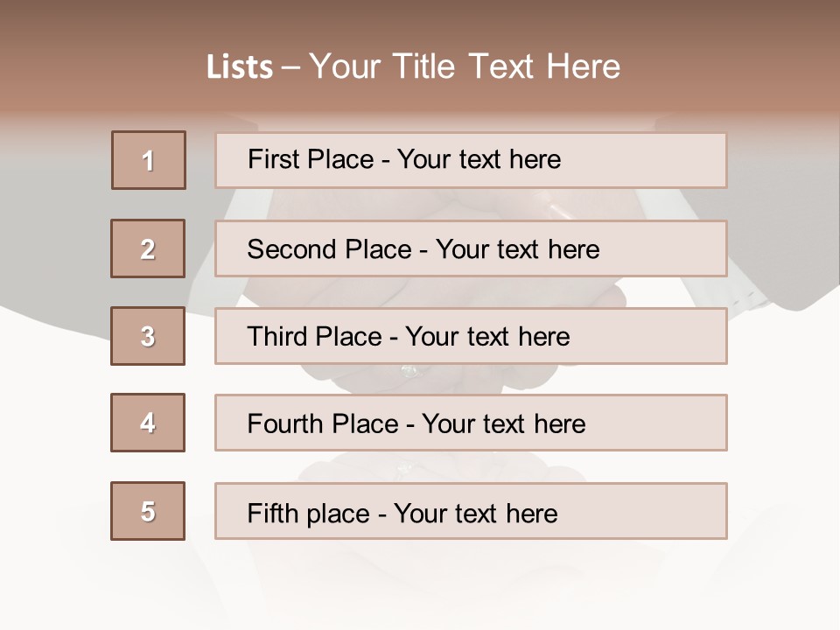This screenshot has height=630, width=840.
Task: Select the "Your Title Text Here" title text
Action: tap(465, 67)
